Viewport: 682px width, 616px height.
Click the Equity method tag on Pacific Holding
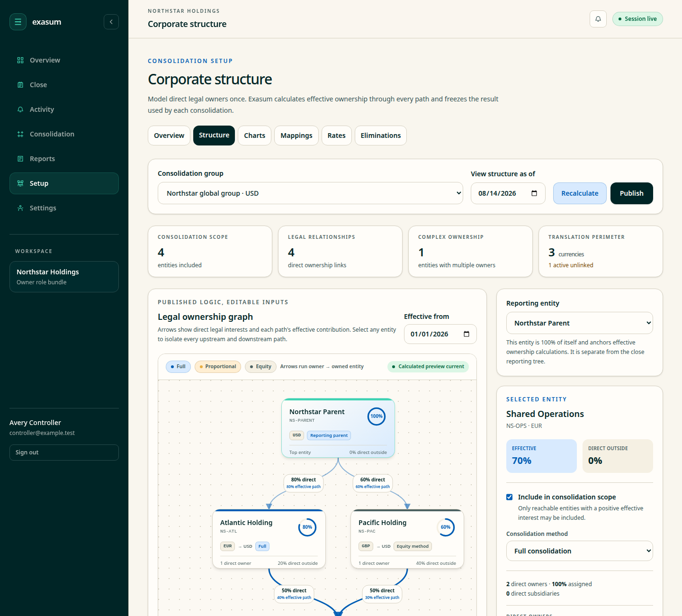tap(413, 546)
